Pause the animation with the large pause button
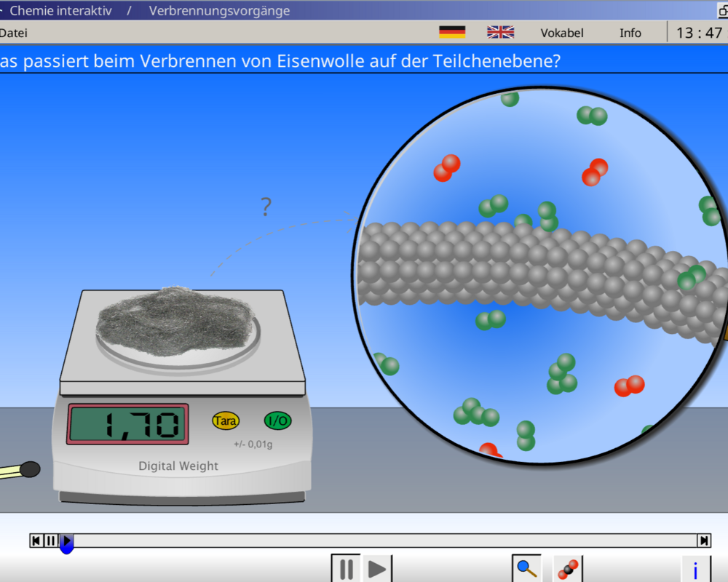The image size is (728, 582). click(347, 568)
